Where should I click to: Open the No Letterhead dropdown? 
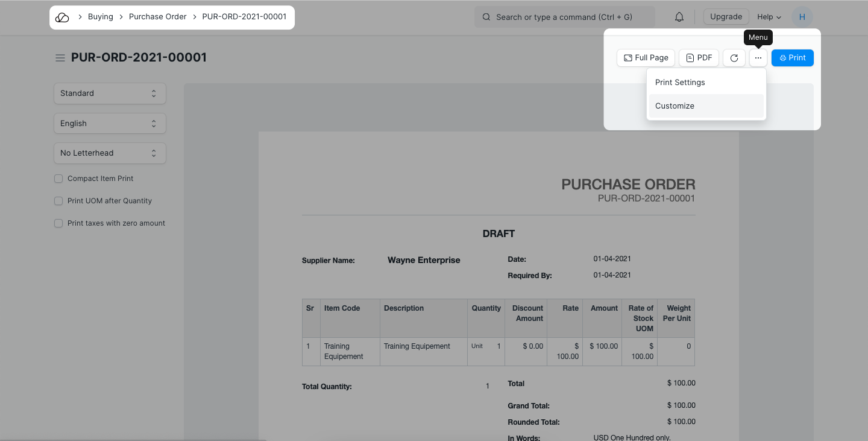pos(110,153)
